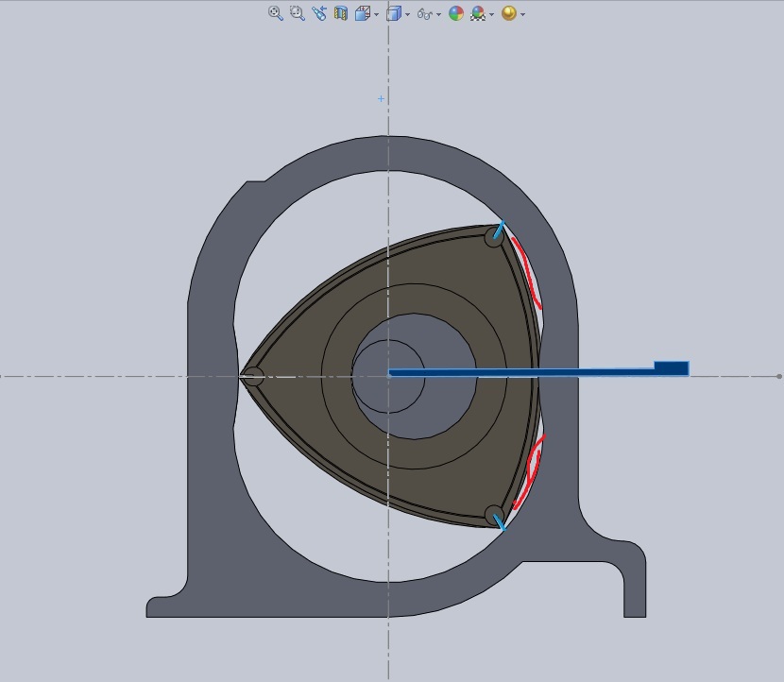The image size is (784, 682).
Task: Expand the View Orientation dropdown arrow
Action: point(377,14)
